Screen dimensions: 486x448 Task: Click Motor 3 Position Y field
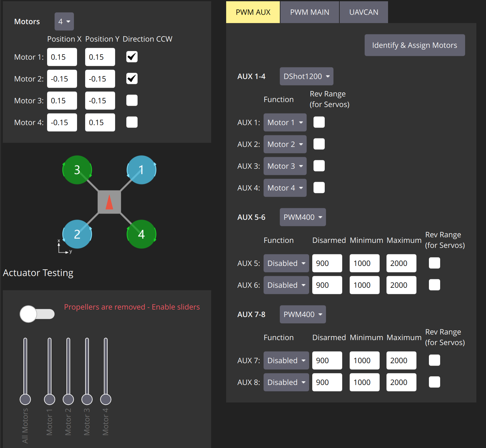tap(100, 101)
